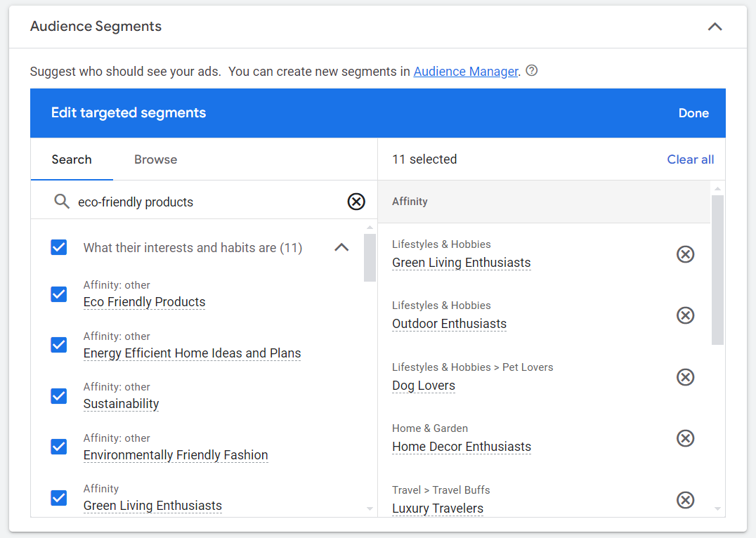
Task: Remove Outdoor Enthusiasts segment
Action: click(686, 315)
